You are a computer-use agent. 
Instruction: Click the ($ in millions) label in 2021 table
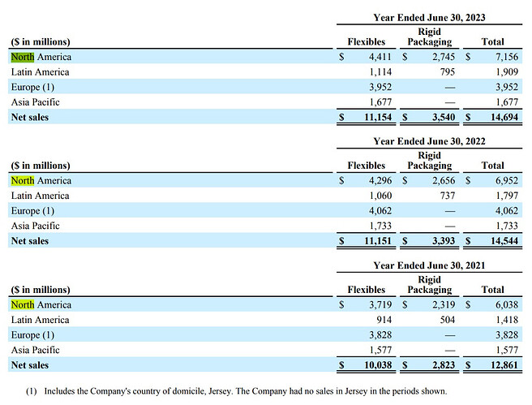41,290
